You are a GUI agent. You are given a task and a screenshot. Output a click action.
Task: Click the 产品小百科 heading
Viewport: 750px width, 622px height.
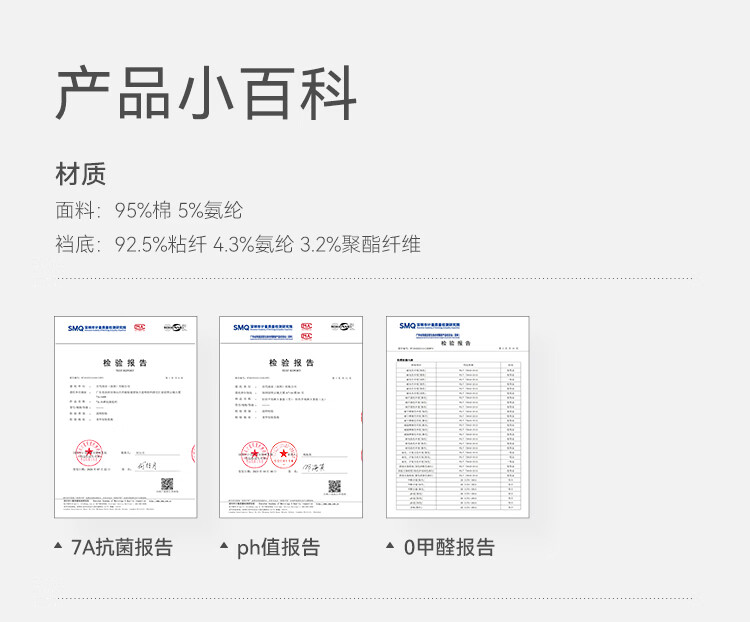coord(206,93)
